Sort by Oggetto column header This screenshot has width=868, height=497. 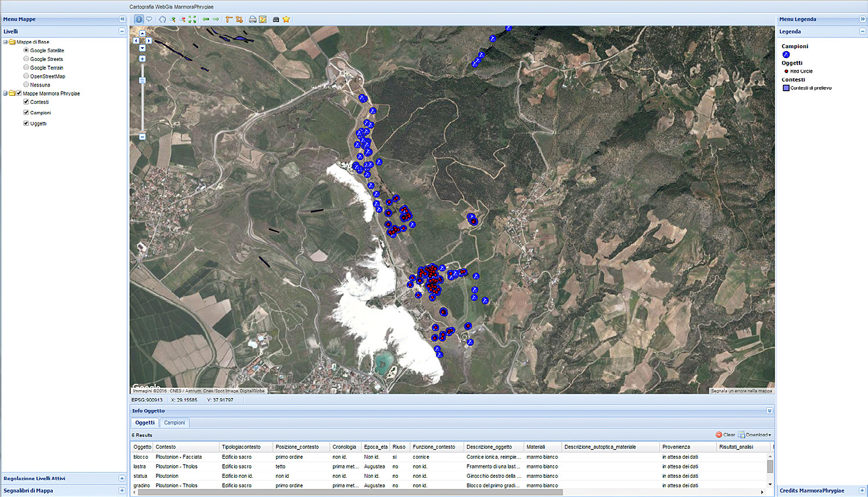(142, 447)
